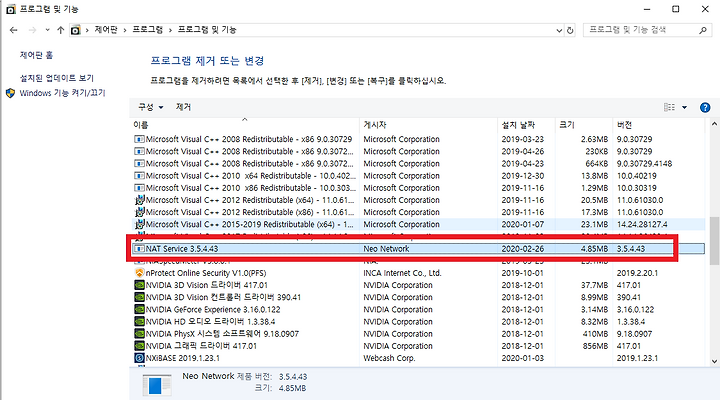Click the NXiBASE 2019.1.23.1 icon
This screenshot has height=400, width=720.
[139, 358]
